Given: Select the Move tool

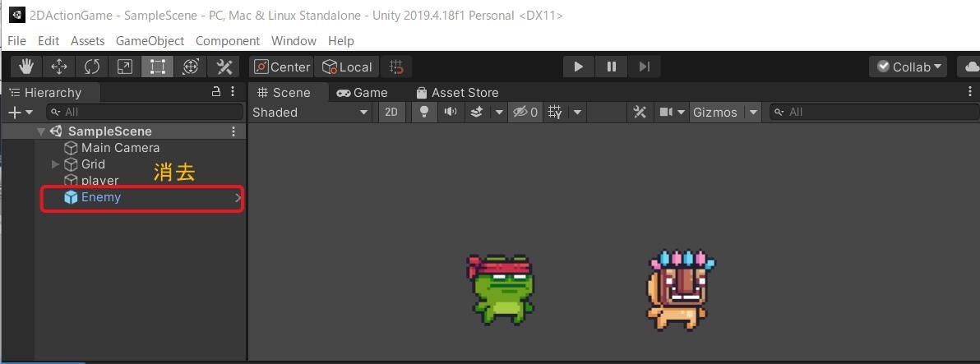Looking at the screenshot, I should coord(59,67).
